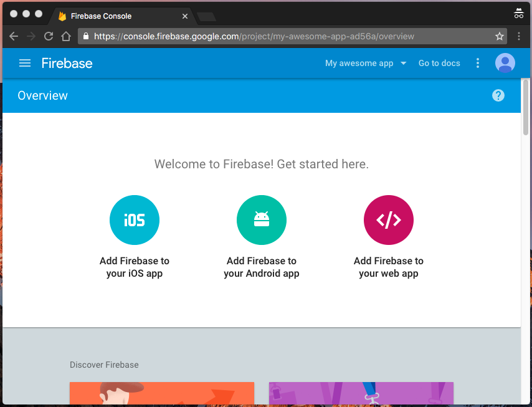Bookmark page with the star icon

(x=499, y=36)
